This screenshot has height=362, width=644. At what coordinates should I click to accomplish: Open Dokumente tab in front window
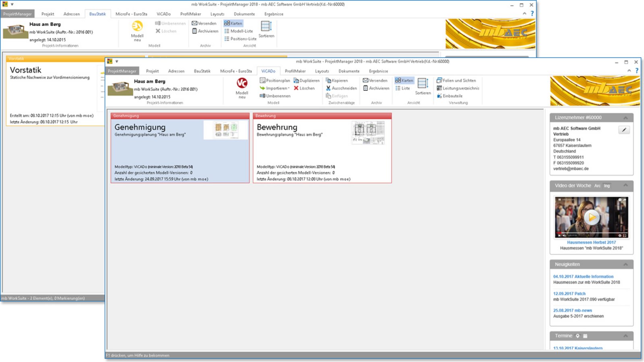[349, 71]
